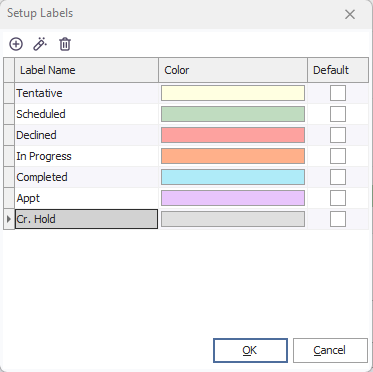Confirm with the OK button

(250, 350)
